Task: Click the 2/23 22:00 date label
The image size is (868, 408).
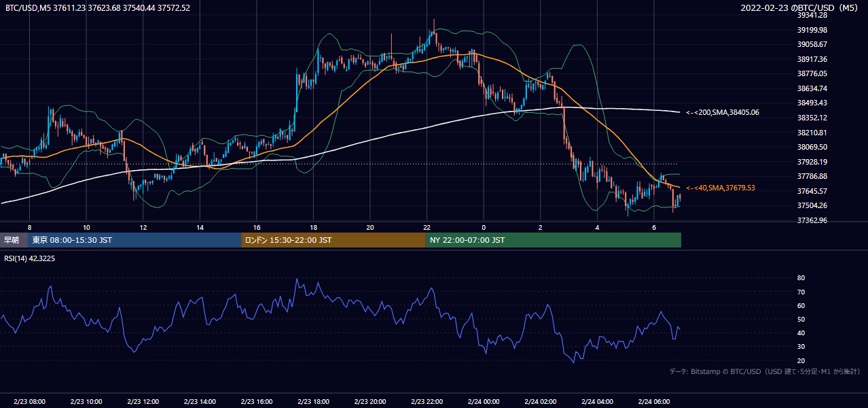Action: coord(427,402)
